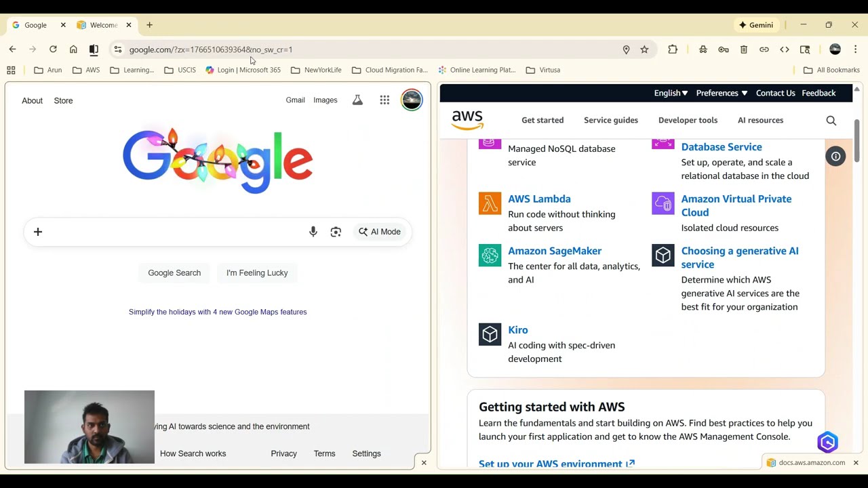Open the apps grid in bookmarks bar

(x=11, y=70)
